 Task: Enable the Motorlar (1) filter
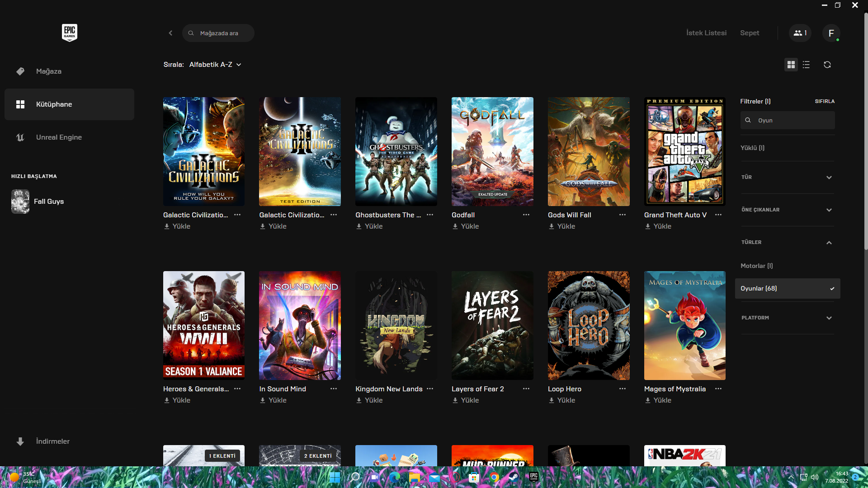[x=756, y=266]
